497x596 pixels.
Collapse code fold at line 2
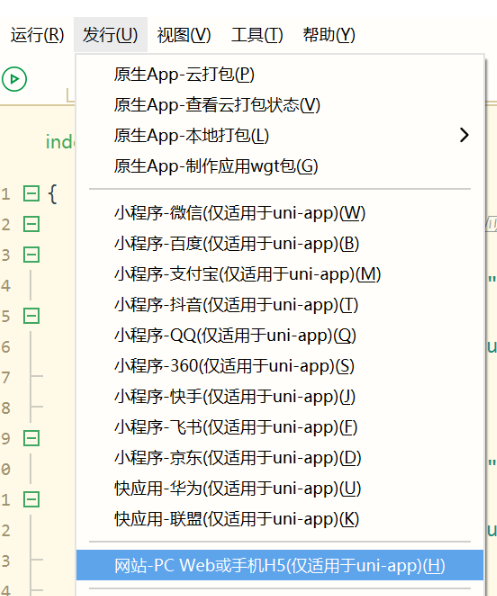click(31, 224)
